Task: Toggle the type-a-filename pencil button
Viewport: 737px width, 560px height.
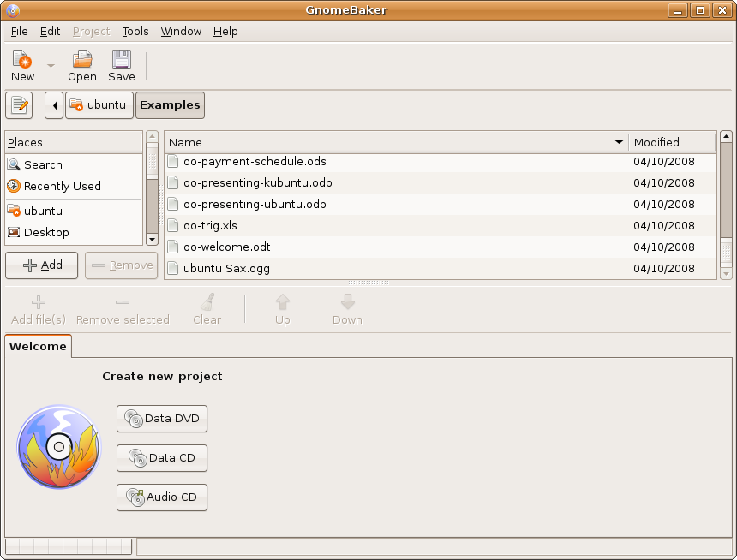Action: pyautogui.click(x=19, y=105)
